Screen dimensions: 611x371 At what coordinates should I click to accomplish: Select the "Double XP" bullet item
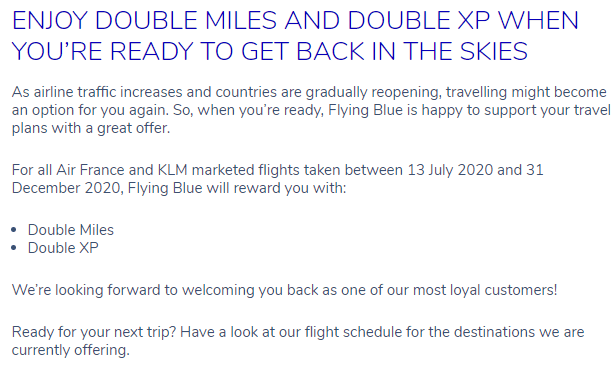[x=63, y=248]
